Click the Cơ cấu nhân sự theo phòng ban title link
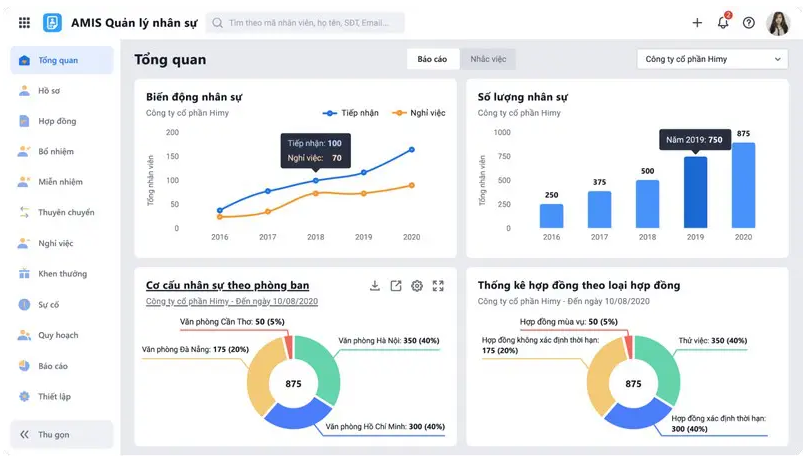The width and height of the screenshot is (811, 464). (x=227, y=286)
